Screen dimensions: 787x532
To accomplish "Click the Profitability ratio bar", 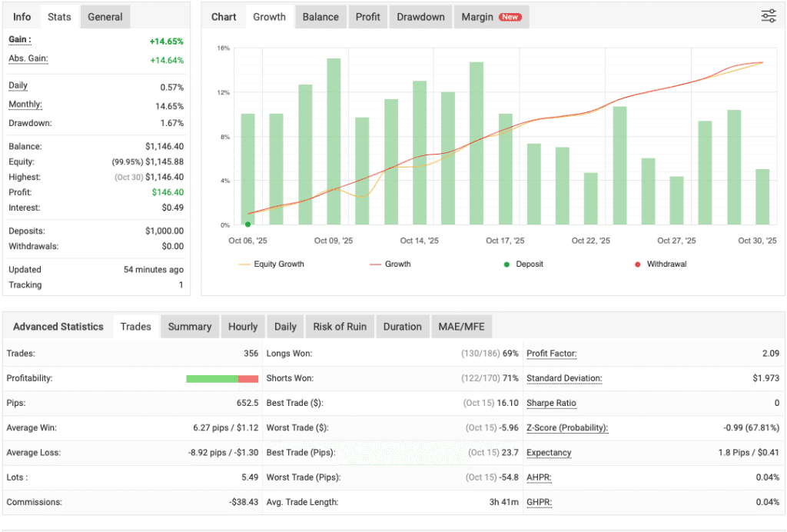I will pos(222,378).
